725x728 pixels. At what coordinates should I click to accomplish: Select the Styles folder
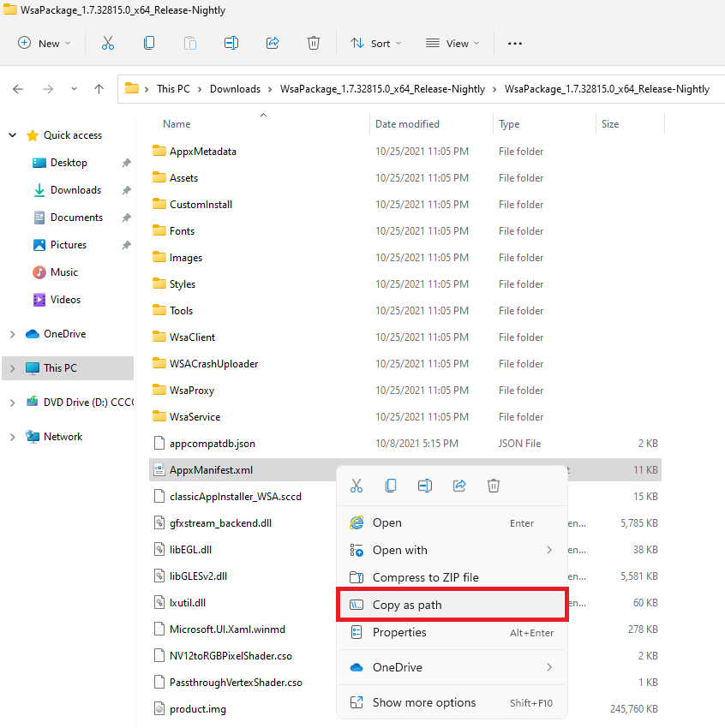[182, 283]
